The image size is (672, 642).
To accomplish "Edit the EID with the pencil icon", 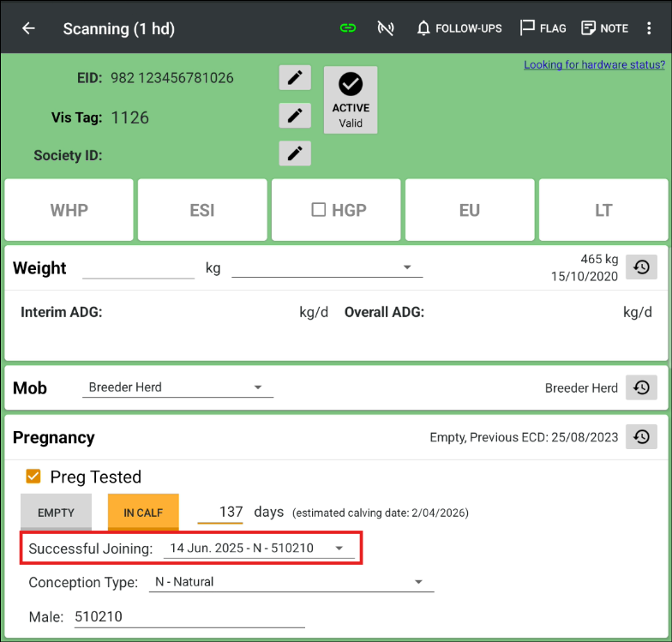I will click(295, 78).
